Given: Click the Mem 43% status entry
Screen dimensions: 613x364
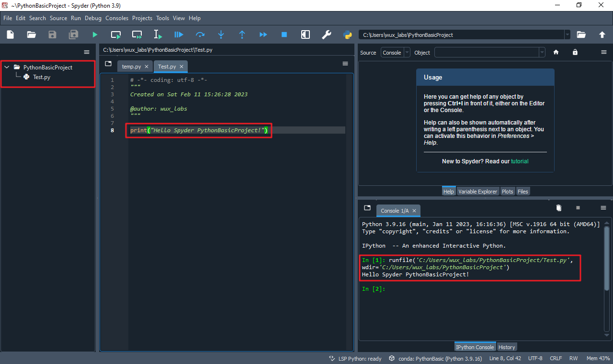Looking at the screenshot, I should tap(598, 358).
